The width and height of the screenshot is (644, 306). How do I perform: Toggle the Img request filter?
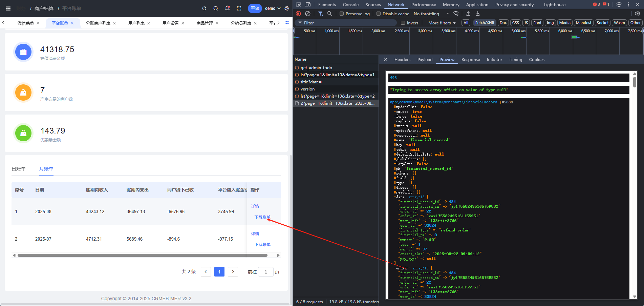pyautogui.click(x=550, y=23)
